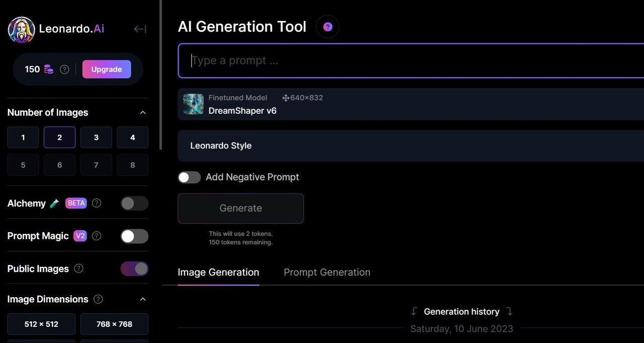The image size is (644, 343).
Task: Set number of images to 5
Action: (23, 165)
